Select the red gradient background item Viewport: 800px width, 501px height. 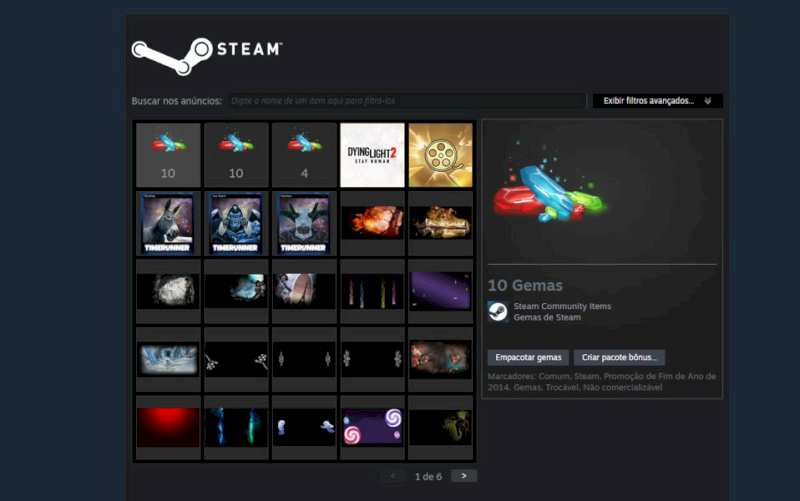coord(168,428)
